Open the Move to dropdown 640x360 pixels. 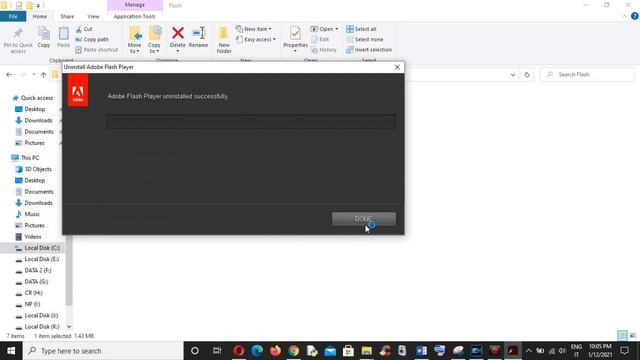coord(134,40)
